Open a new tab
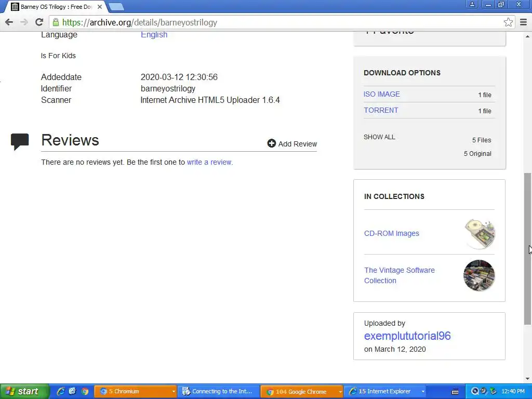 [116, 6]
